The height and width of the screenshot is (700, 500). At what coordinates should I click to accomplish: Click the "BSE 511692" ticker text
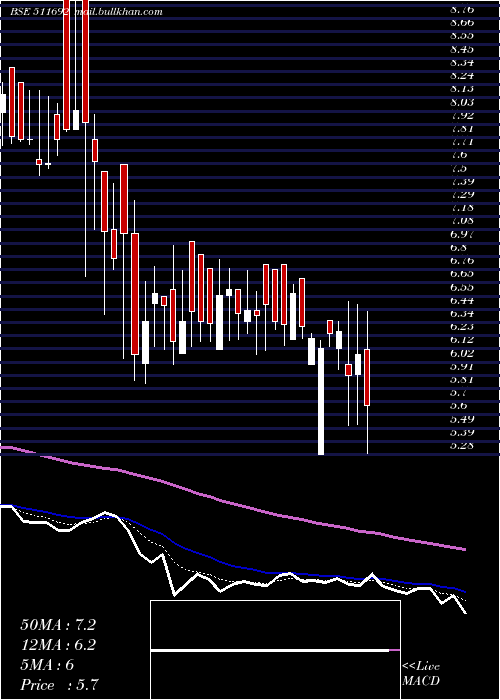40,12
